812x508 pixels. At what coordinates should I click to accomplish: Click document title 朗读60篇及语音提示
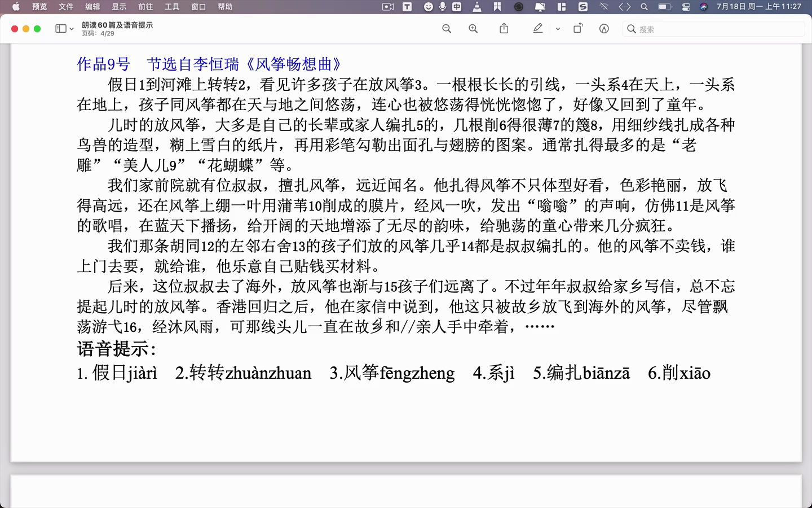click(117, 25)
